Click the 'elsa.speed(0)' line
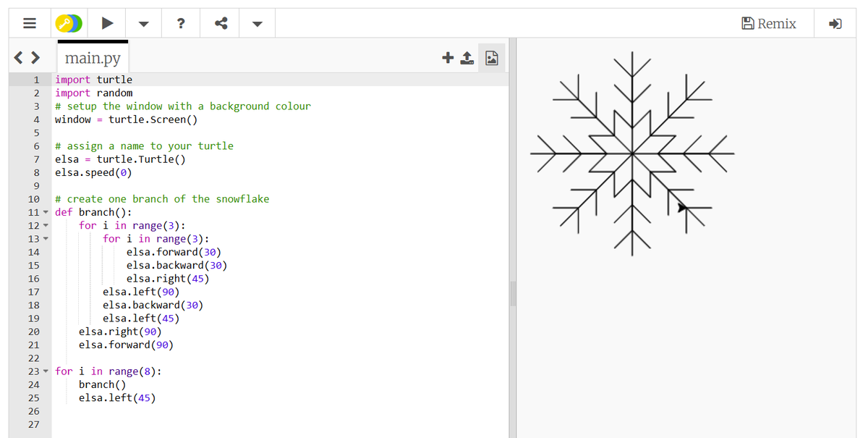Image resolution: width=868 pixels, height=438 pixels. pyautogui.click(x=94, y=172)
